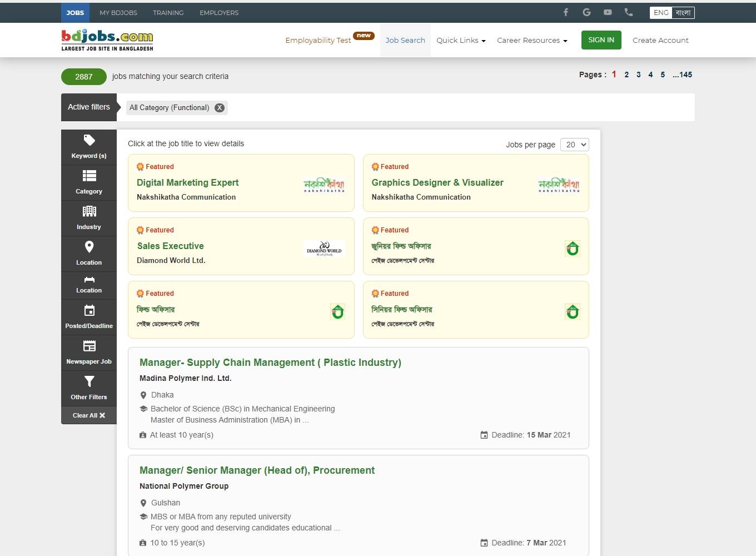Viewport: 756px width, 556px height.
Task: Open the JOBS top tab
Action: 75,13
